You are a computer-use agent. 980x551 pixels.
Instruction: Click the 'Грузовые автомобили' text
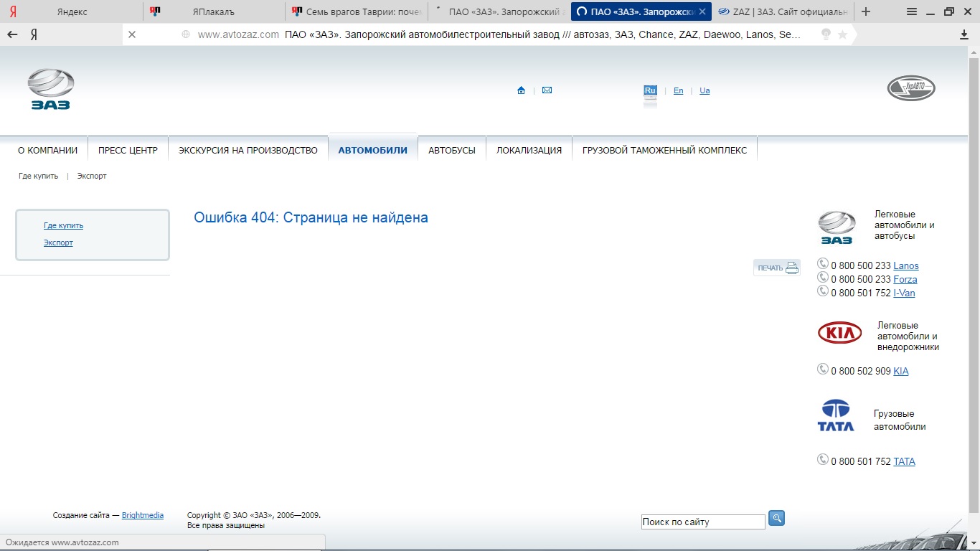[900, 420]
